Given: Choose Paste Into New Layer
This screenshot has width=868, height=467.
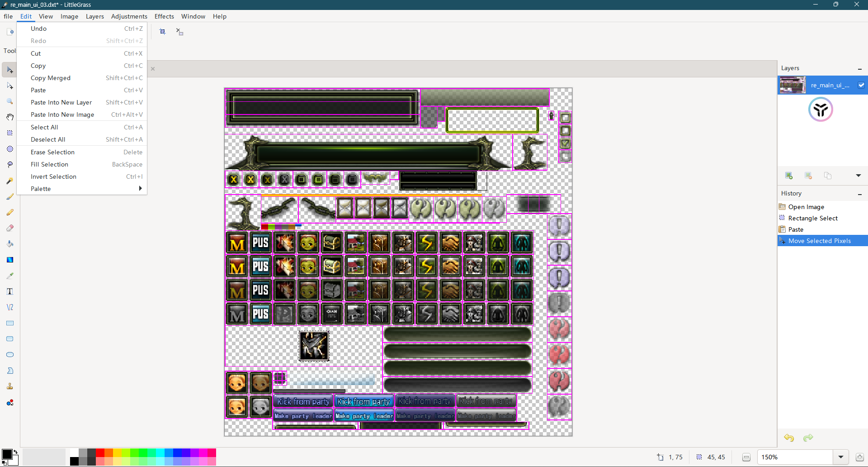Looking at the screenshot, I should [x=82, y=102].
